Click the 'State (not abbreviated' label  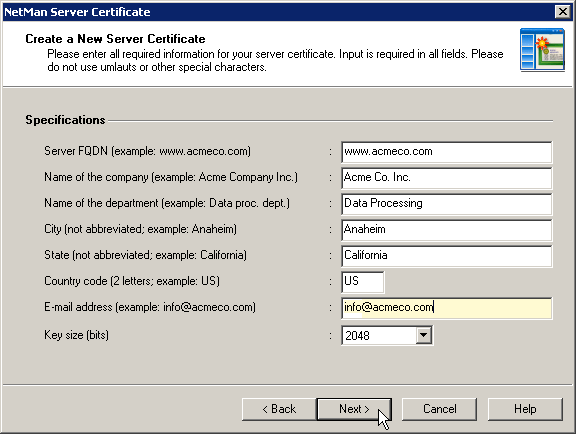coord(145,255)
